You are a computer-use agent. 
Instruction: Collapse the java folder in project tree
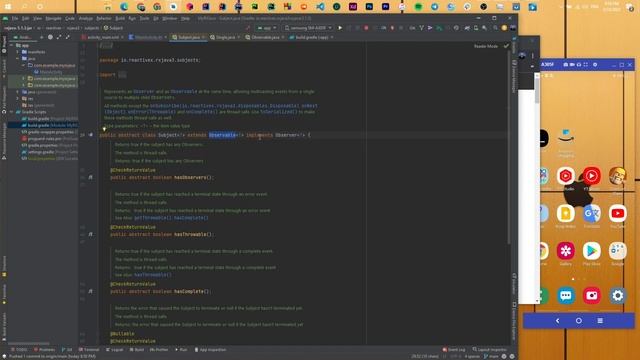pos(18,59)
